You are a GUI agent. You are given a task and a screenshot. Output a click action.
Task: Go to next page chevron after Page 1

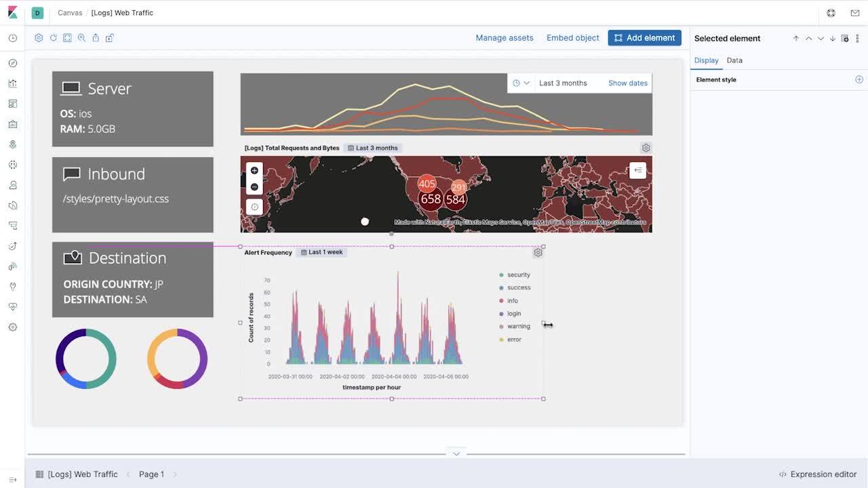click(x=175, y=474)
